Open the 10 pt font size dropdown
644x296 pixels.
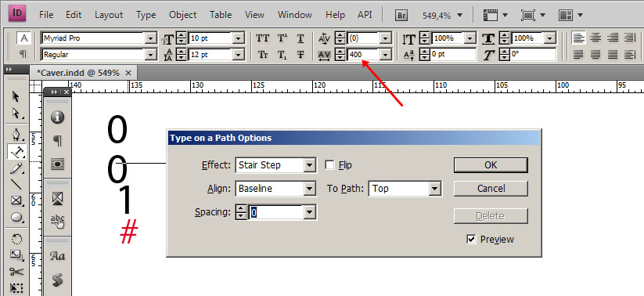239,38
